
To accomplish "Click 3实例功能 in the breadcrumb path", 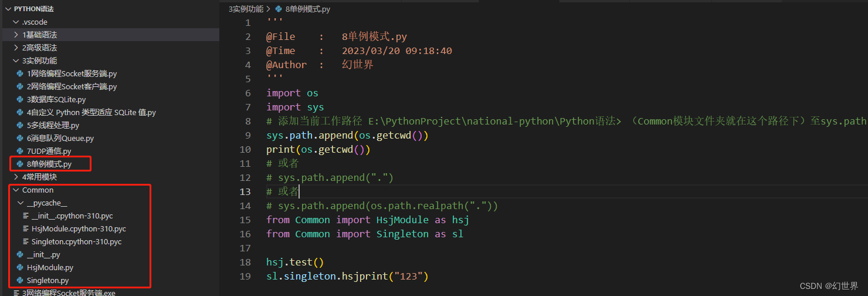I will point(246,9).
